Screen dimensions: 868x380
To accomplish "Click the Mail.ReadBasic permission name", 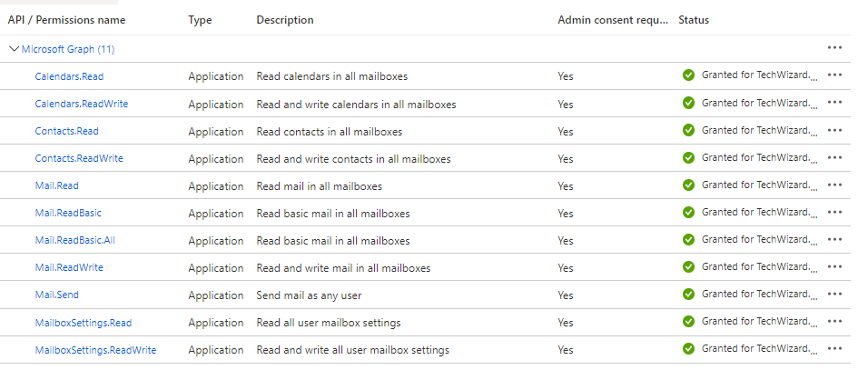I will click(x=68, y=213).
